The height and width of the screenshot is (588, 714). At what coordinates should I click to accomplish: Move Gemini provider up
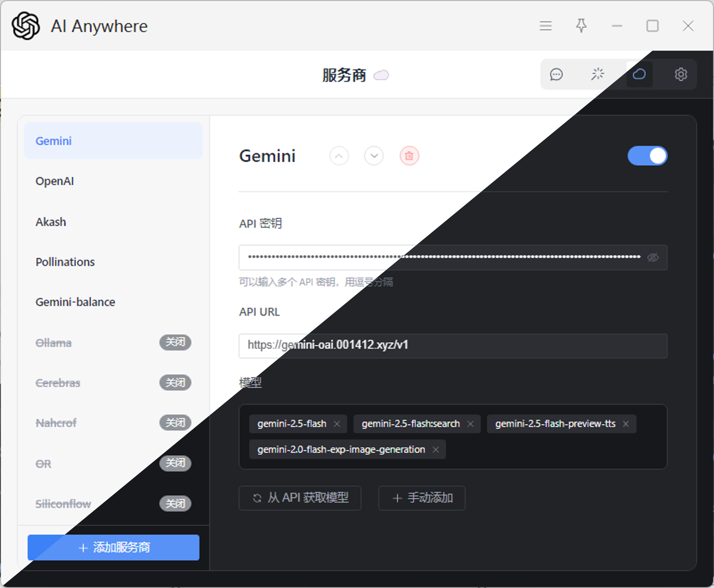click(339, 156)
